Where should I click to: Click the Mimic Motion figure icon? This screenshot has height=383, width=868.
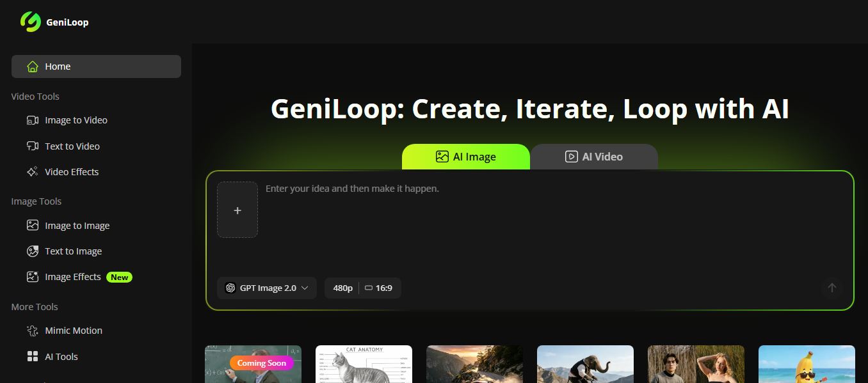tap(32, 331)
